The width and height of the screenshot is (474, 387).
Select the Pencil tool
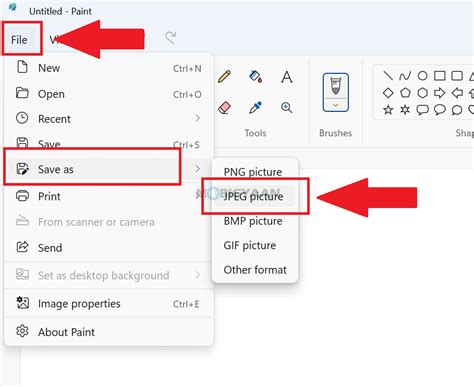click(x=224, y=76)
